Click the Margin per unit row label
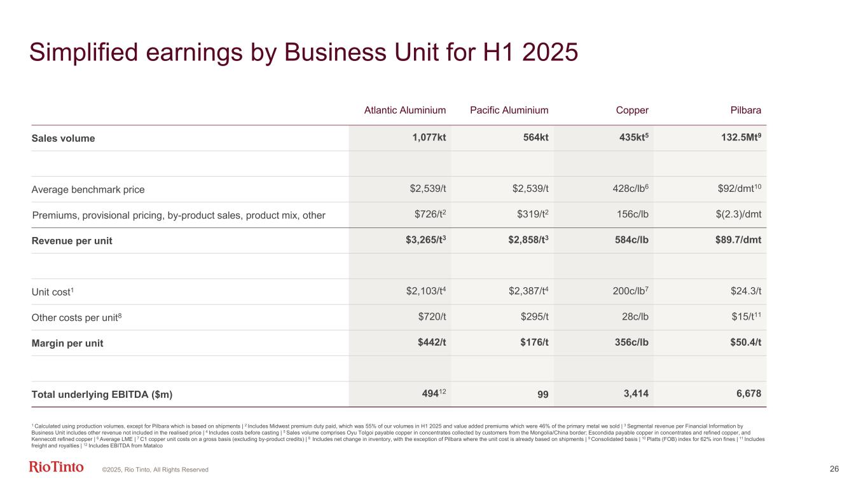The height and width of the screenshot is (488, 868). (67, 343)
